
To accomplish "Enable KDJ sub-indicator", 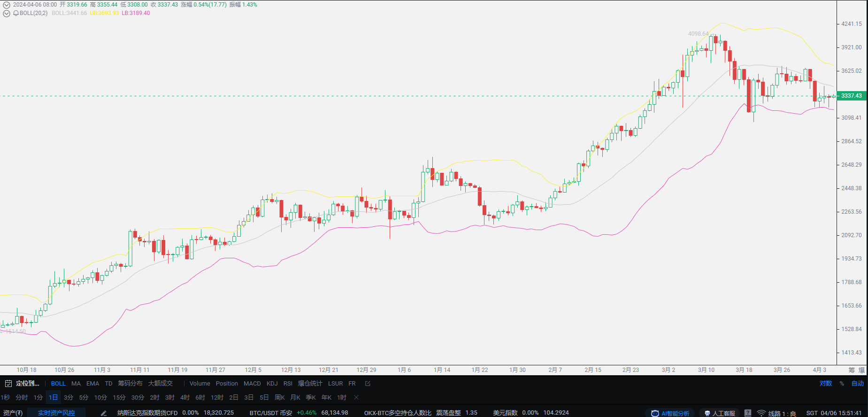I will pos(272,384).
